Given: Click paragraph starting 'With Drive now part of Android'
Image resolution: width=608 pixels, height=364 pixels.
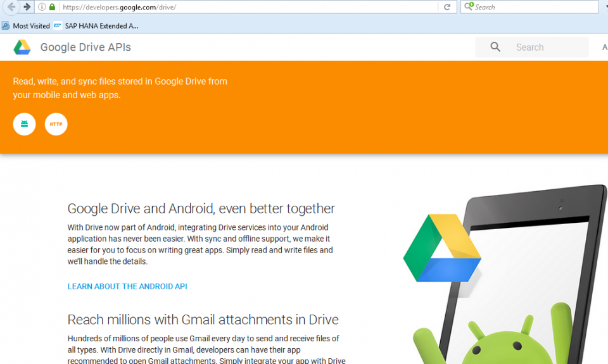Looking at the screenshot, I should [200, 244].
